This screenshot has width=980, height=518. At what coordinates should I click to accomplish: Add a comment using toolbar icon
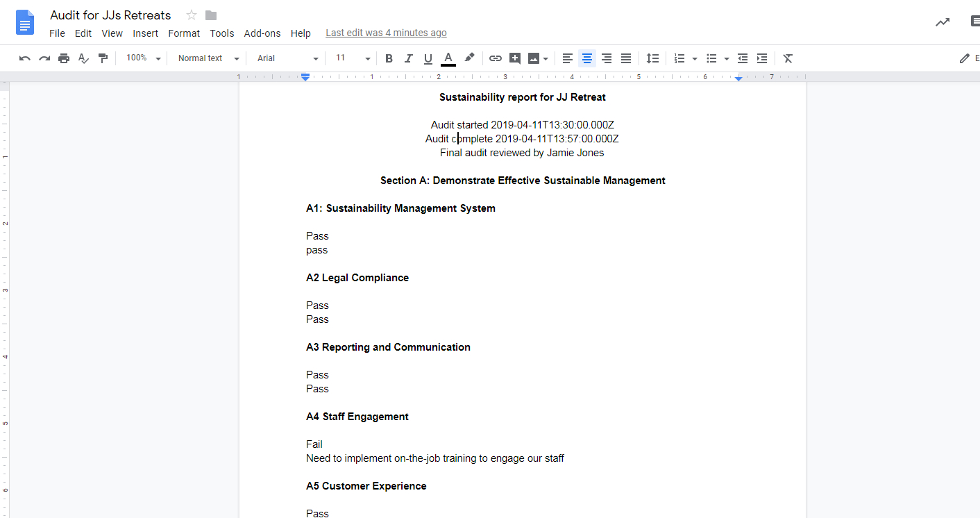tap(514, 58)
